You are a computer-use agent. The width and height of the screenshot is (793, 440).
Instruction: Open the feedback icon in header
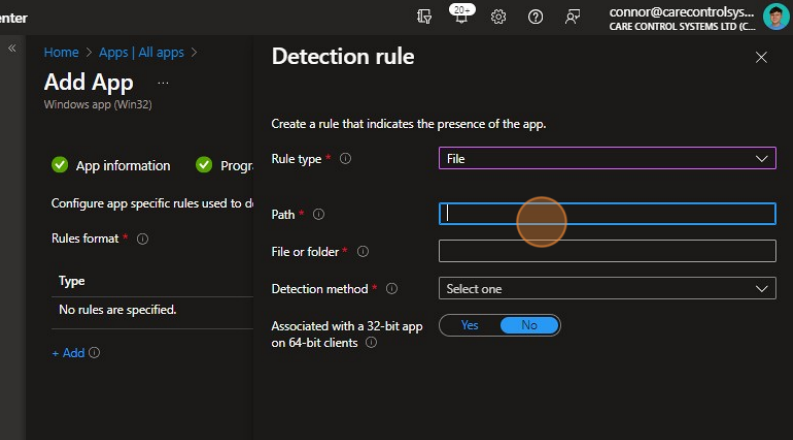pos(572,17)
